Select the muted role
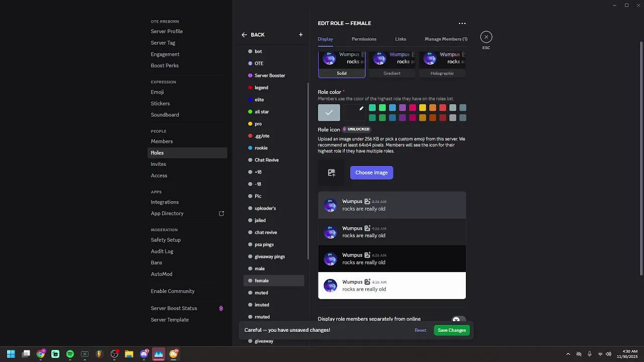 [x=274, y=293]
